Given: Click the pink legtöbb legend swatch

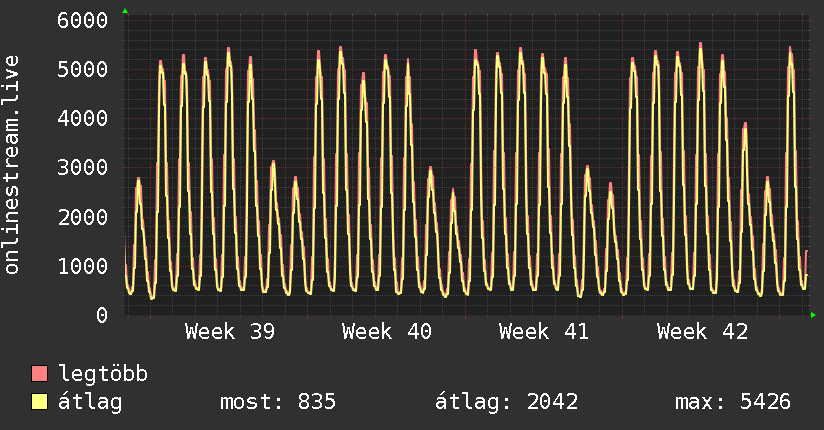Looking at the screenshot, I should tap(39, 373).
